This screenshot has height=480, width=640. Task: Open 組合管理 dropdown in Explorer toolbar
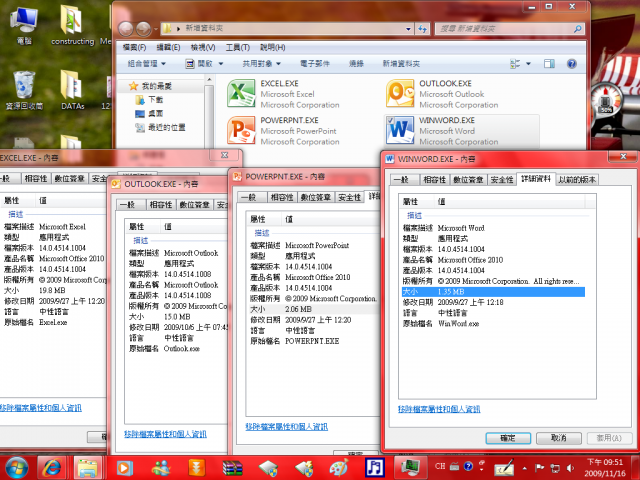click(x=146, y=64)
